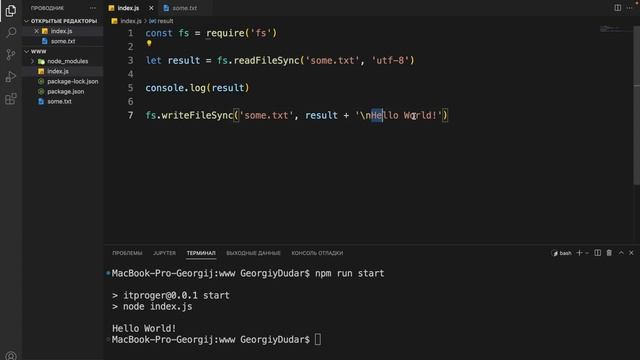This screenshot has width=640, height=360.
Task: Click 'Hello World!' output in terminal
Action: click(x=144, y=328)
